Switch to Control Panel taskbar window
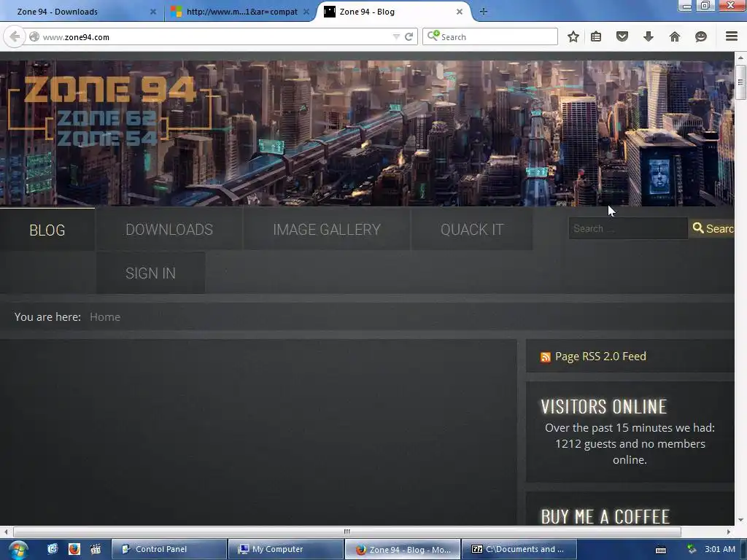This screenshot has width=747, height=560. click(169, 549)
